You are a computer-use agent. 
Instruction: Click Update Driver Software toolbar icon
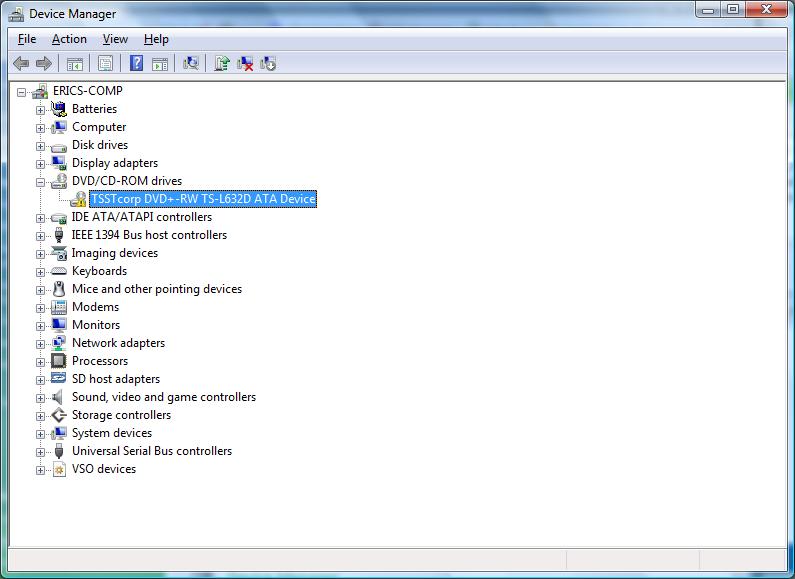tap(222, 63)
